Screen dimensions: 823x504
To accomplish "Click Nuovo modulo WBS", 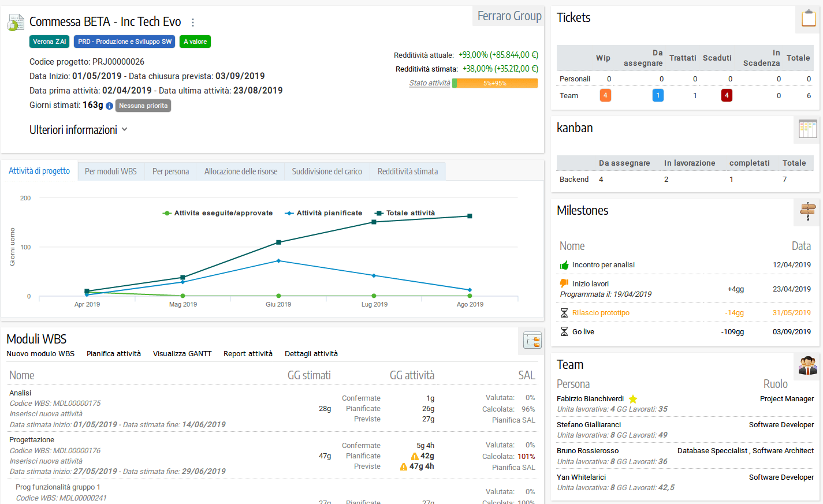I will (x=40, y=354).
